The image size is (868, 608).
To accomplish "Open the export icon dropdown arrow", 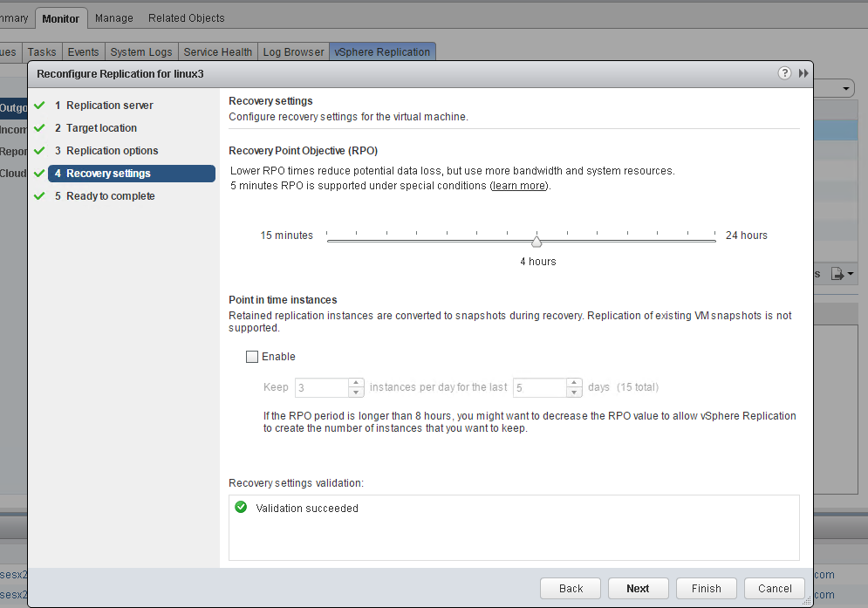I will point(851,274).
